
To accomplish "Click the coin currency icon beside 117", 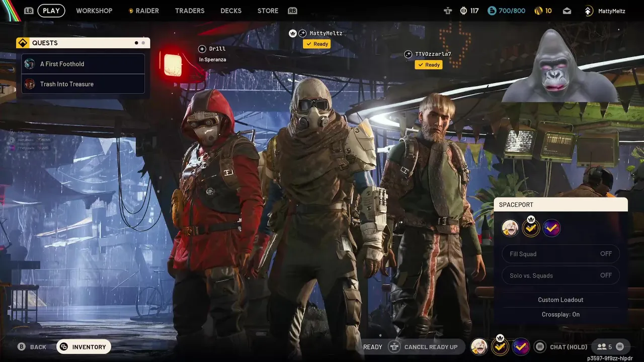I will click(x=463, y=11).
